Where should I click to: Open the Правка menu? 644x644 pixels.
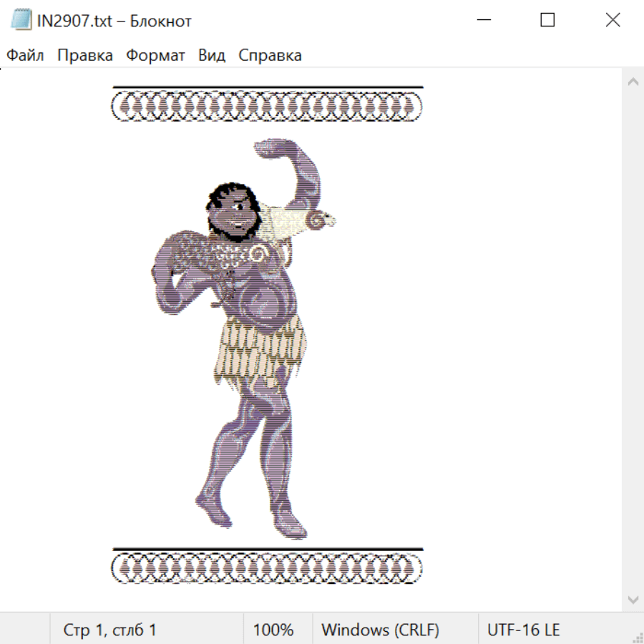click(x=84, y=56)
